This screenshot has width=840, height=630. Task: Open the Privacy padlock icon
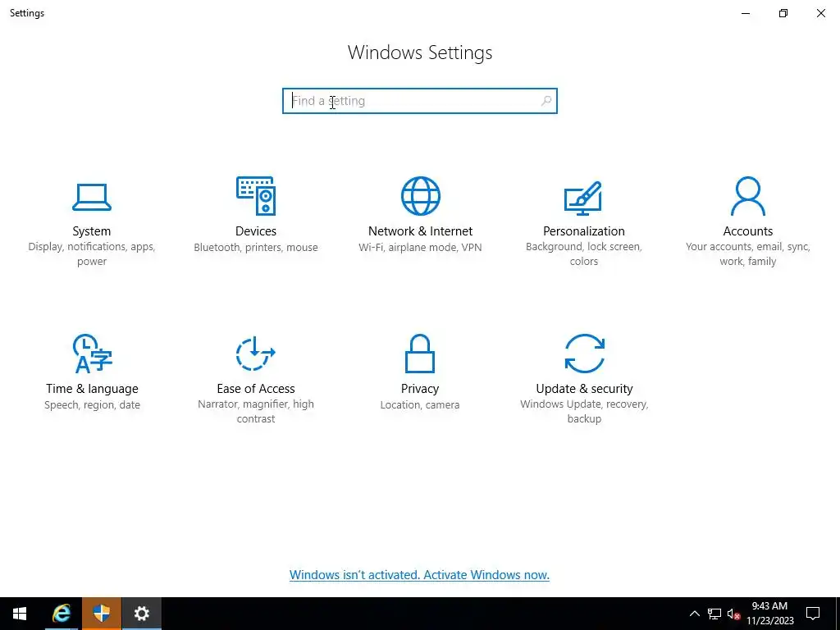420,354
